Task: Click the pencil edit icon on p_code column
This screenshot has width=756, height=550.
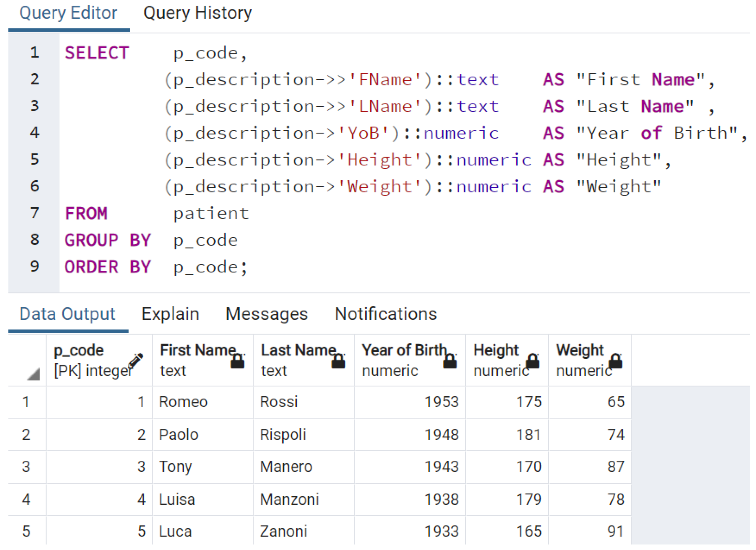Action: (x=136, y=360)
